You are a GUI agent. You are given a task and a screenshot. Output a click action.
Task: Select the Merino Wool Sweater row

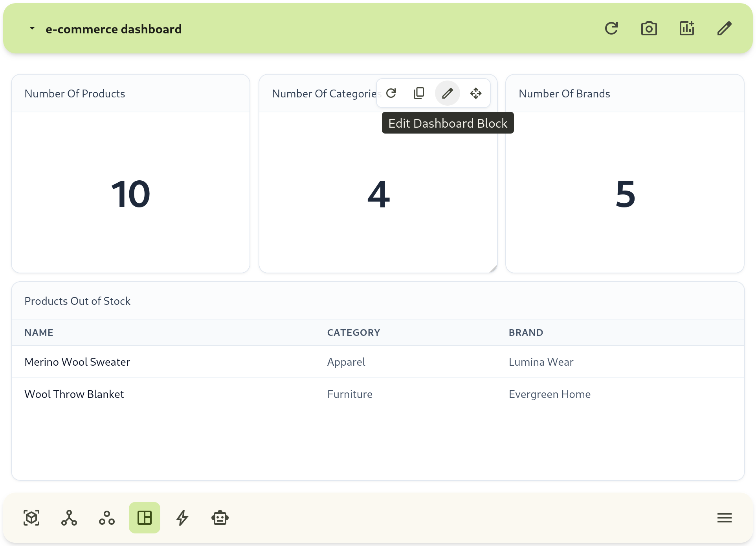(77, 362)
